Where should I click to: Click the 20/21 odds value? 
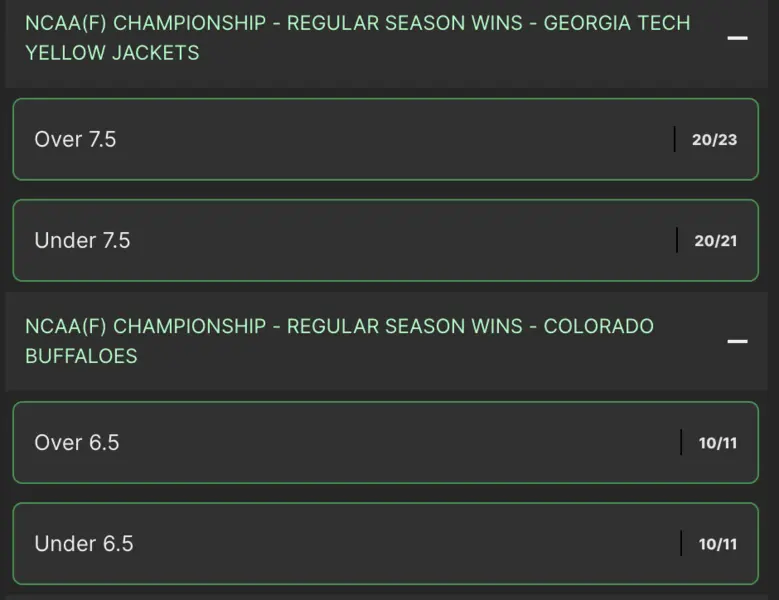[715, 241]
